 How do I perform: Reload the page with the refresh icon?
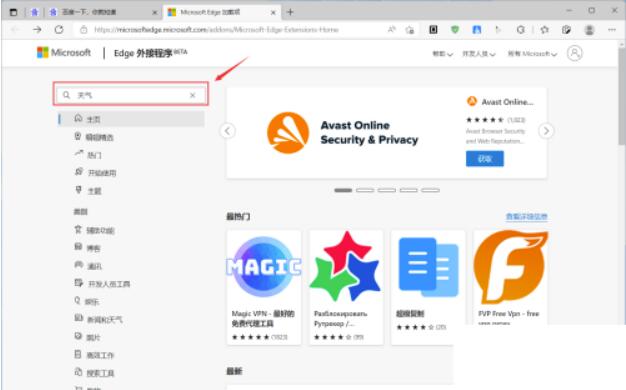59,30
